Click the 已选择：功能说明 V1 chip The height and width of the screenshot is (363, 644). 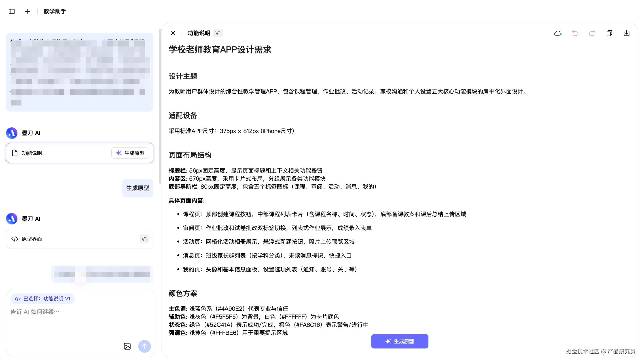click(x=42, y=299)
